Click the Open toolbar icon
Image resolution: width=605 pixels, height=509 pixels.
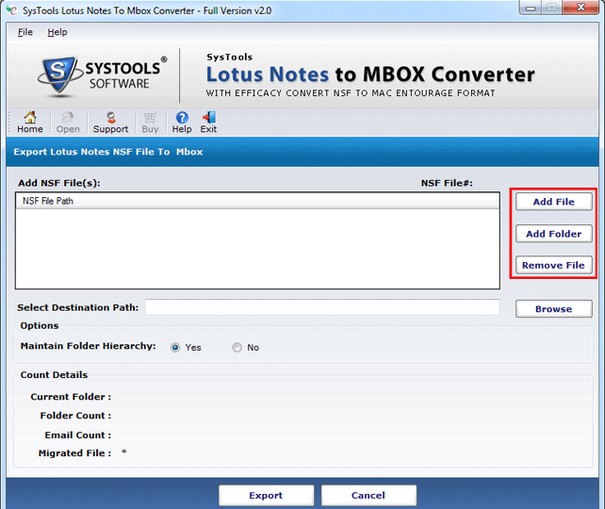[x=68, y=117]
